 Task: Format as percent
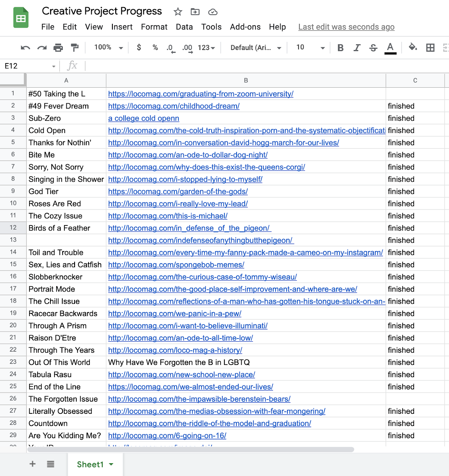pos(155,47)
